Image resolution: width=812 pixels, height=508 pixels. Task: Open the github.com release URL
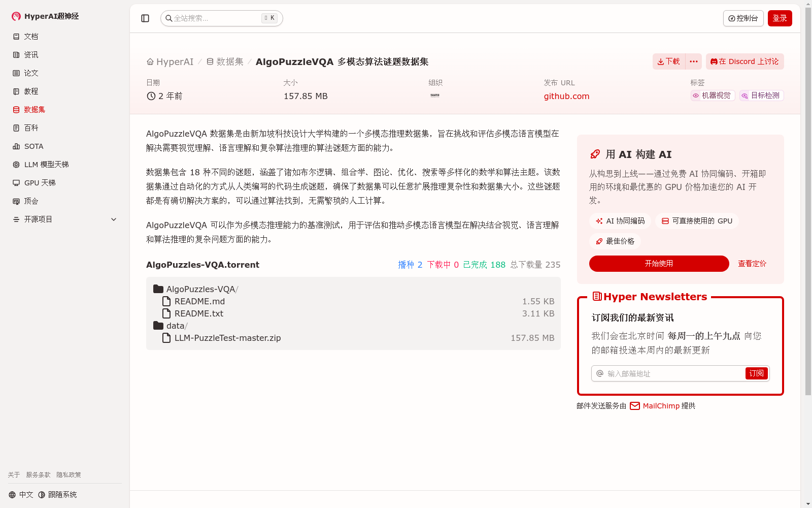(x=566, y=96)
